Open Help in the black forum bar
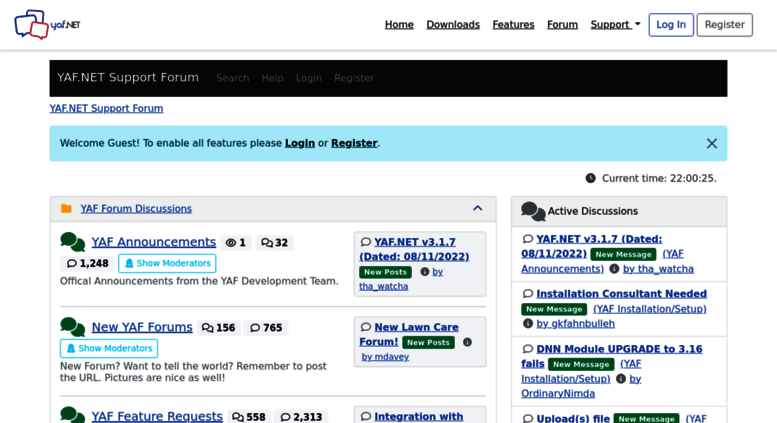The height and width of the screenshot is (423, 777). (x=273, y=78)
